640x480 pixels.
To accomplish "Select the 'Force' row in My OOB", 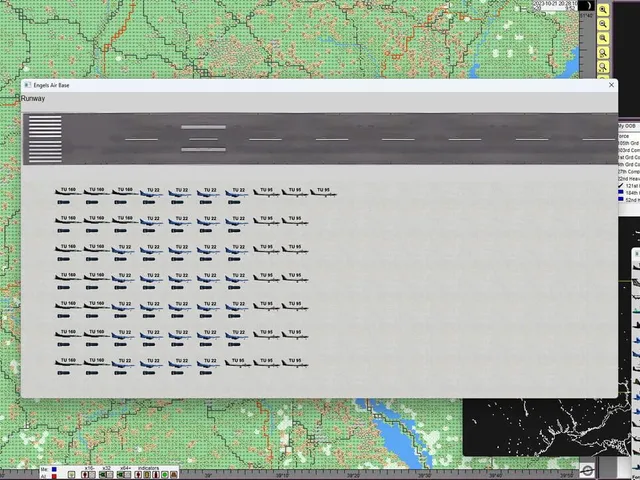I will point(629,136).
